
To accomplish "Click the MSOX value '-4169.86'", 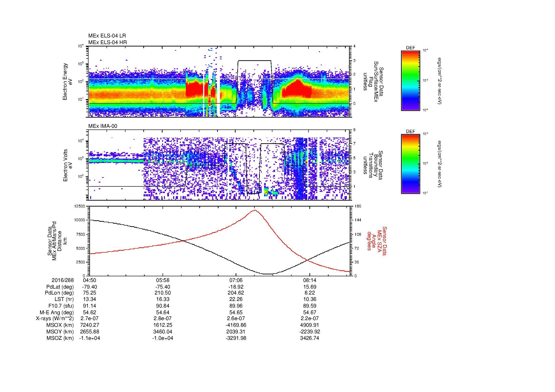I will coord(236,325).
